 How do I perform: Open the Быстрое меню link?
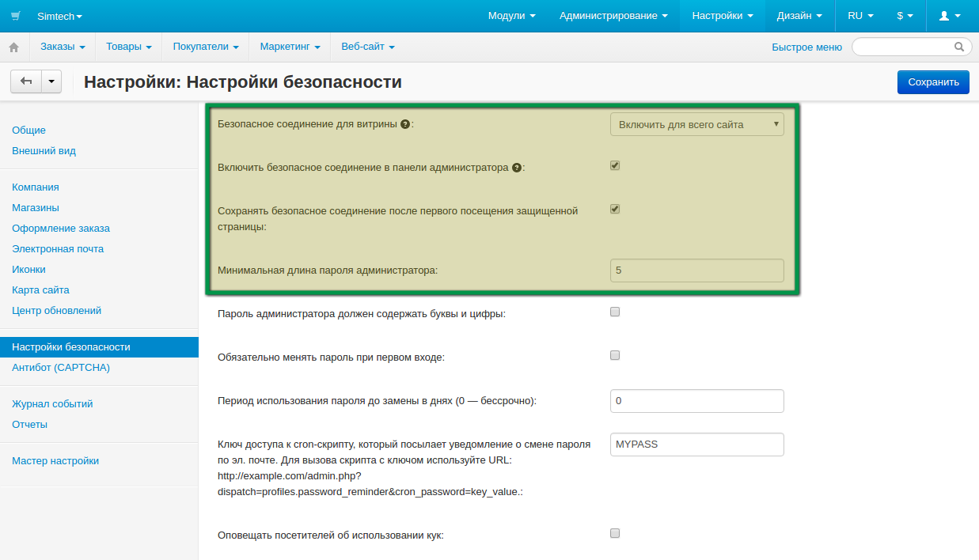click(x=806, y=47)
